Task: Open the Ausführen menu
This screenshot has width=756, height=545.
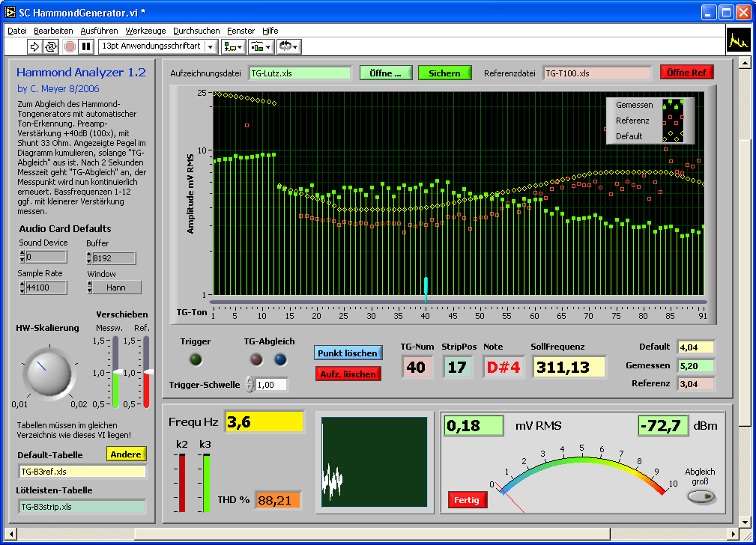Action: pos(99,31)
